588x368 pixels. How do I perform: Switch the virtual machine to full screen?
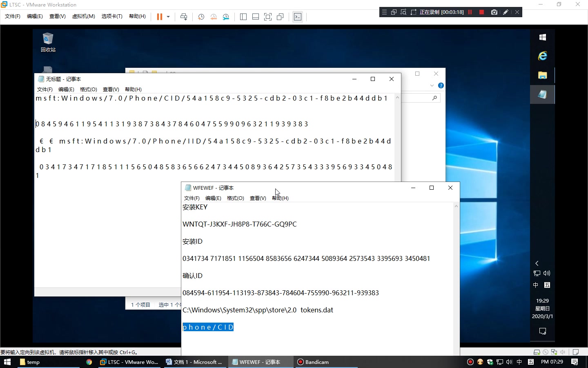coord(268,17)
